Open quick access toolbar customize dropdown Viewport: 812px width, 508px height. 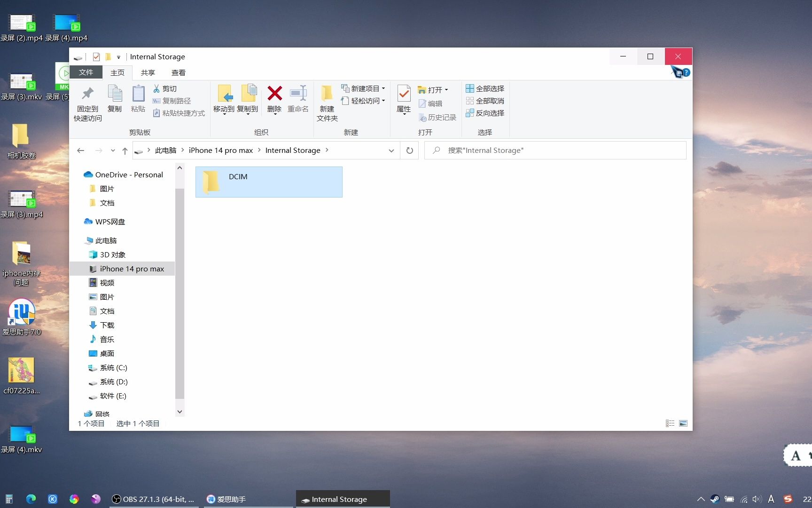tap(118, 57)
